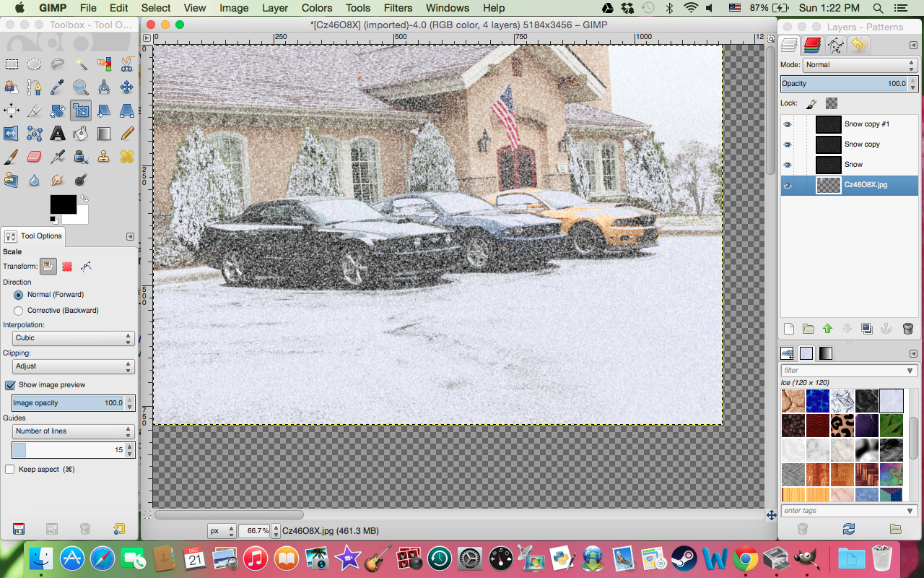Image resolution: width=924 pixels, height=578 pixels.
Task: Select the Healing tool (bandage icon)
Action: [x=126, y=157]
